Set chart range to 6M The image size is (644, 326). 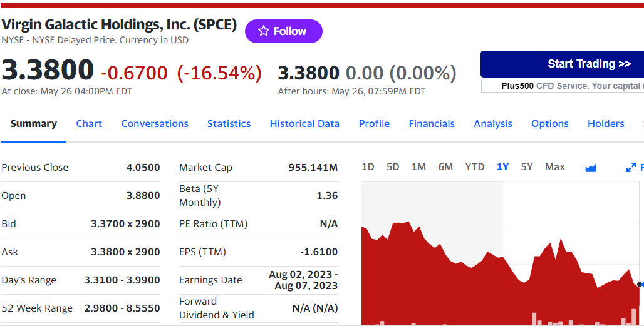(x=445, y=167)
